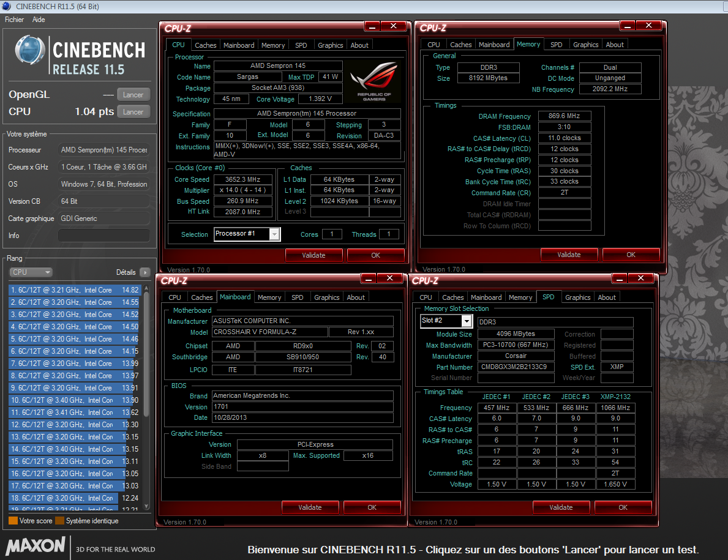The image size is (728, 560).
Task: Select ranking row 1 scoring 14.82
Action: (x=74, y=290)
